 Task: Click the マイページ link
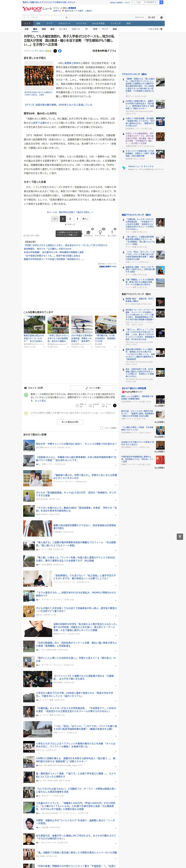click(x=139, y=17)
